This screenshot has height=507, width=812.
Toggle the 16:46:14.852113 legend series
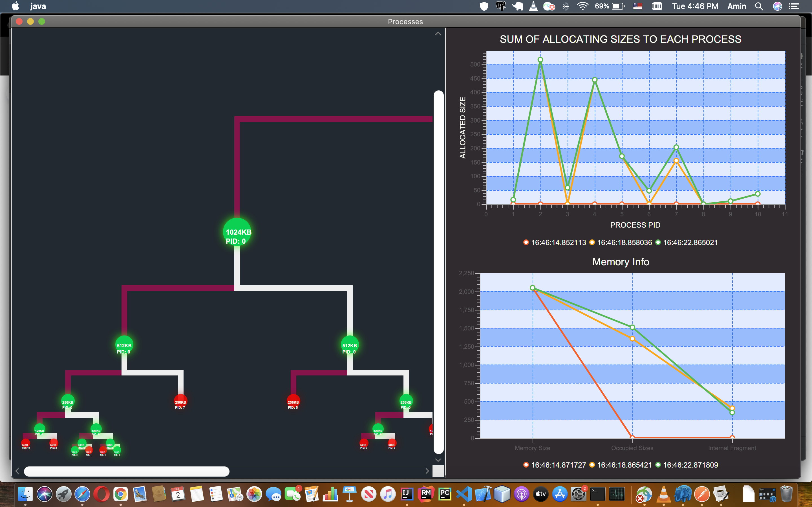[555, 243]
